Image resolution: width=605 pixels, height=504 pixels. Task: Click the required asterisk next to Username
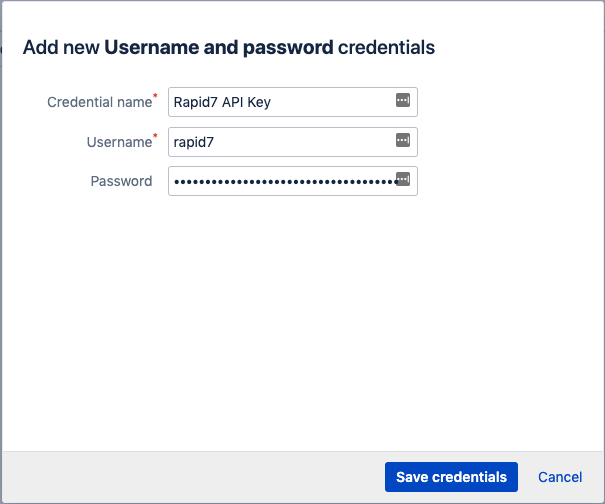[x=155, y=137]
